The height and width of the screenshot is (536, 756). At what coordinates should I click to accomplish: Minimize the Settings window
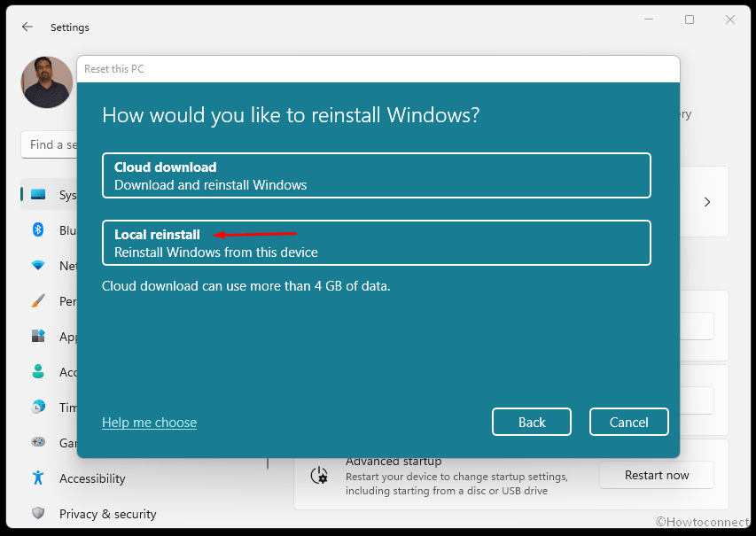(649, 19)
